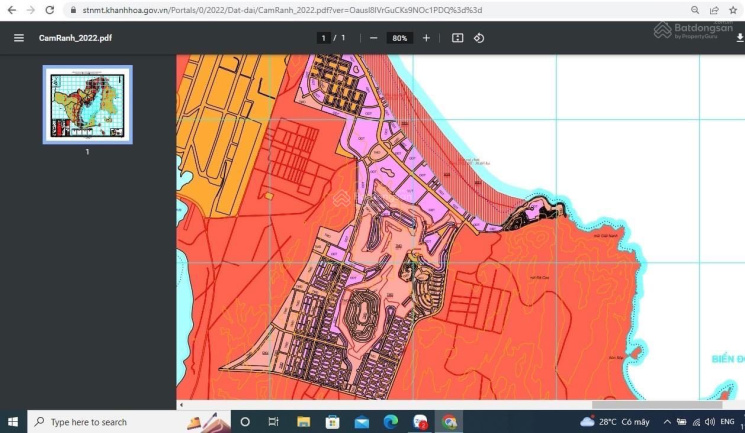Viewport: 745px width, 433px height.
Task: Open the Windows Start menu
Action: (x=13, y=422)
